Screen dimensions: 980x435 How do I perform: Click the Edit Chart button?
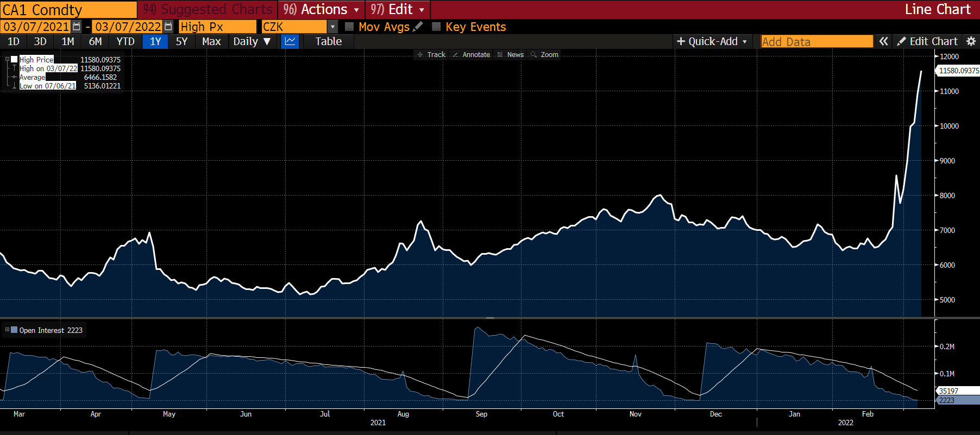pos(927,41)
